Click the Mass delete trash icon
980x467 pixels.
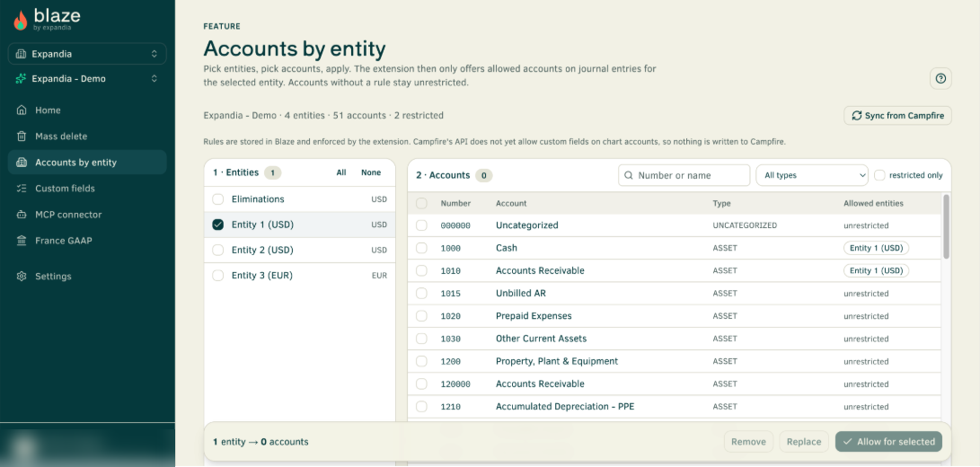click(22, 137)
